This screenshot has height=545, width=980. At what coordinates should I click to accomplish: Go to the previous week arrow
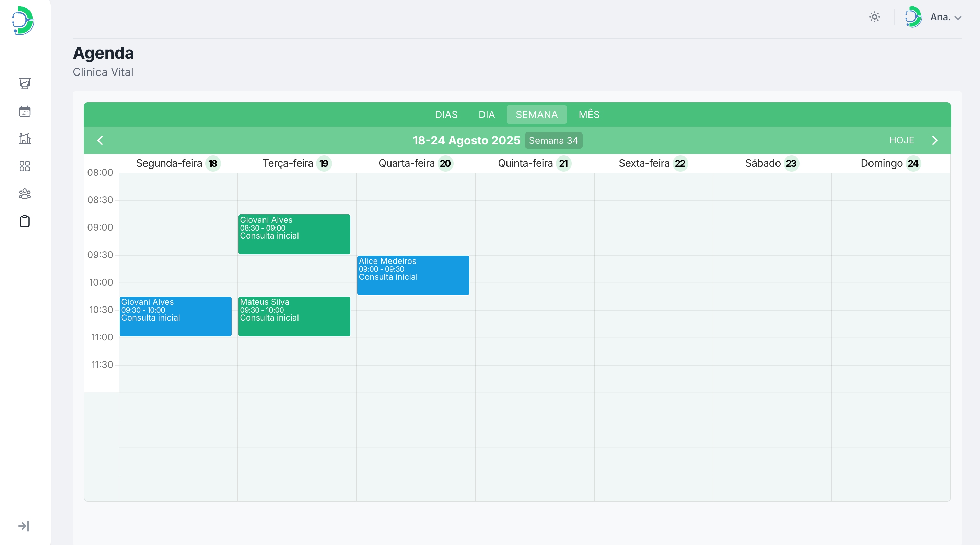100,140
